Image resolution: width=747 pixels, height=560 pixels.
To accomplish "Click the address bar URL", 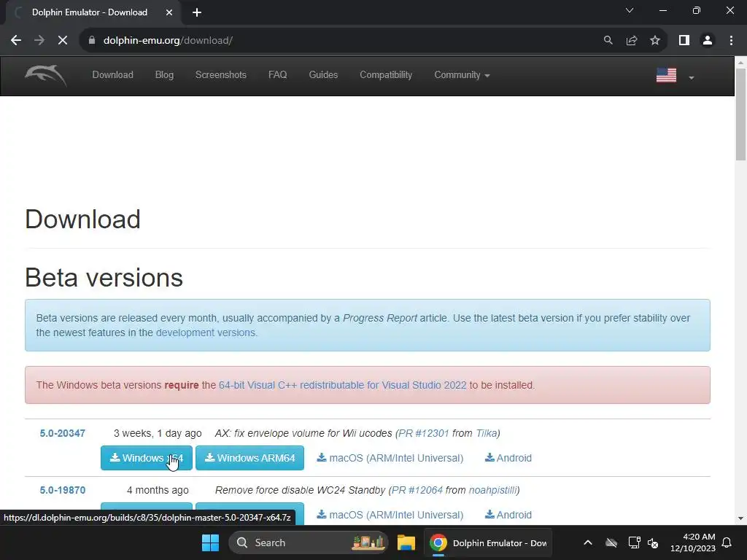I will click(x=168, y=41).
